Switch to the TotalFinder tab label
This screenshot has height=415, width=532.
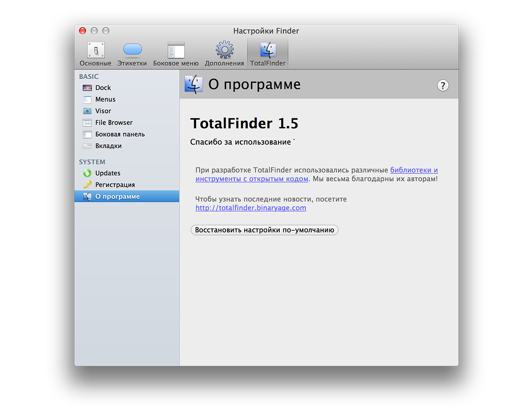(x=268, y=63)
